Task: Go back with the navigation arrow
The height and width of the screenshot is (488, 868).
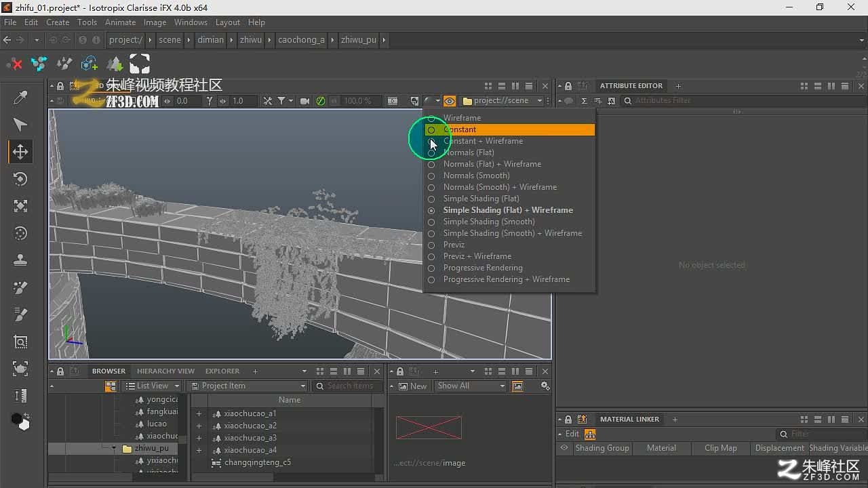Action: point(7,39)
